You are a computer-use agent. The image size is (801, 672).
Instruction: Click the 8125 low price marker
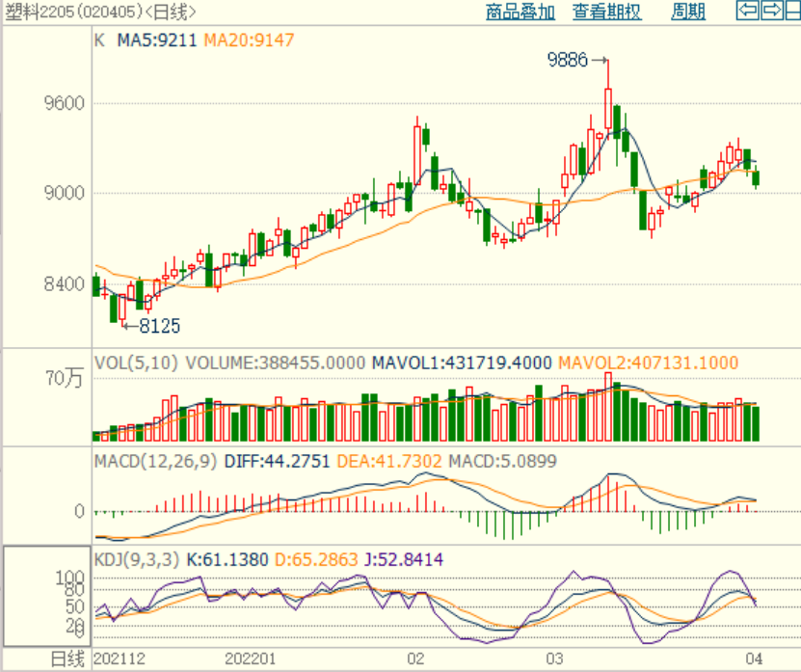159,326
